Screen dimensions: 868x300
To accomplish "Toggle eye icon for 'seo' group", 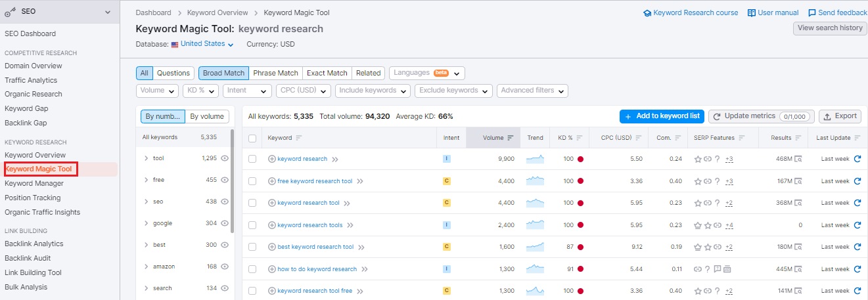I will (x=225, y=202).
